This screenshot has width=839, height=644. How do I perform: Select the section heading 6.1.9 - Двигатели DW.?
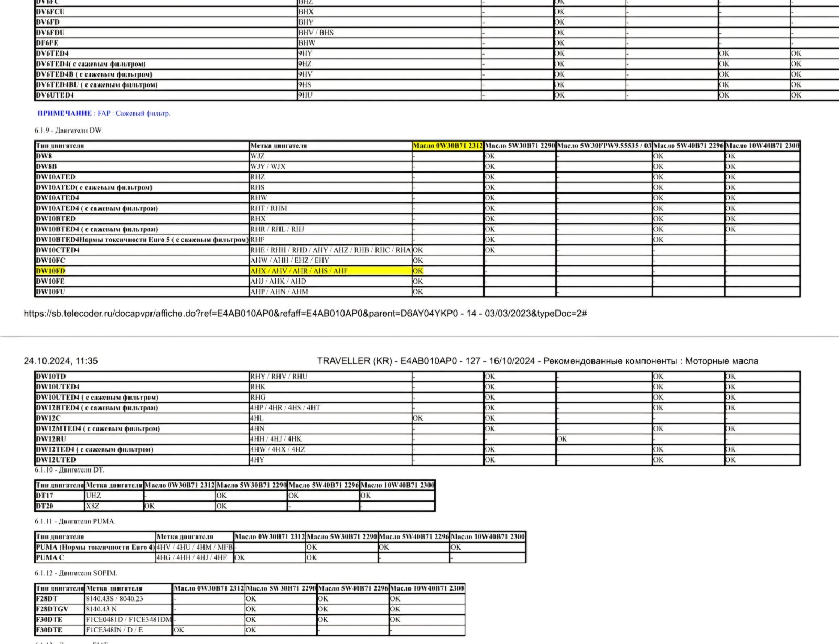click(x=69, y=130)
